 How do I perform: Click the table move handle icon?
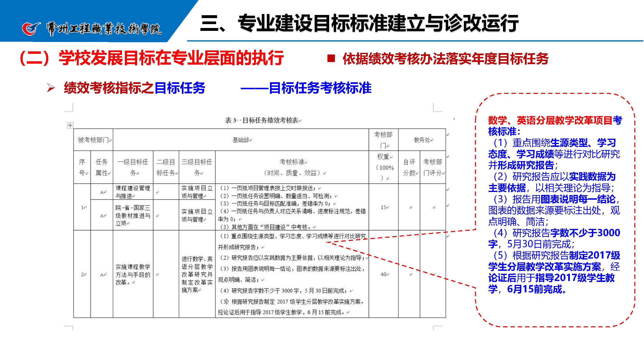[x=70, y=125]
